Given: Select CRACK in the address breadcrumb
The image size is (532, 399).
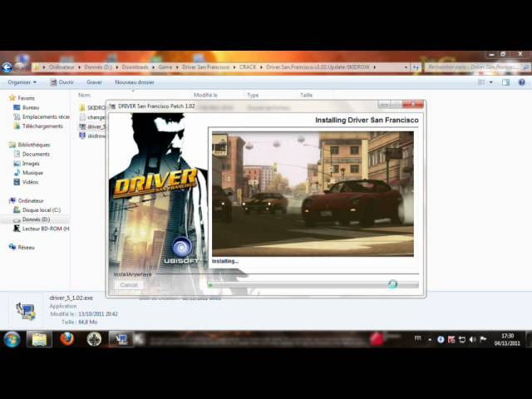Looking at the screenshot, I should click(x=248, y=67).
